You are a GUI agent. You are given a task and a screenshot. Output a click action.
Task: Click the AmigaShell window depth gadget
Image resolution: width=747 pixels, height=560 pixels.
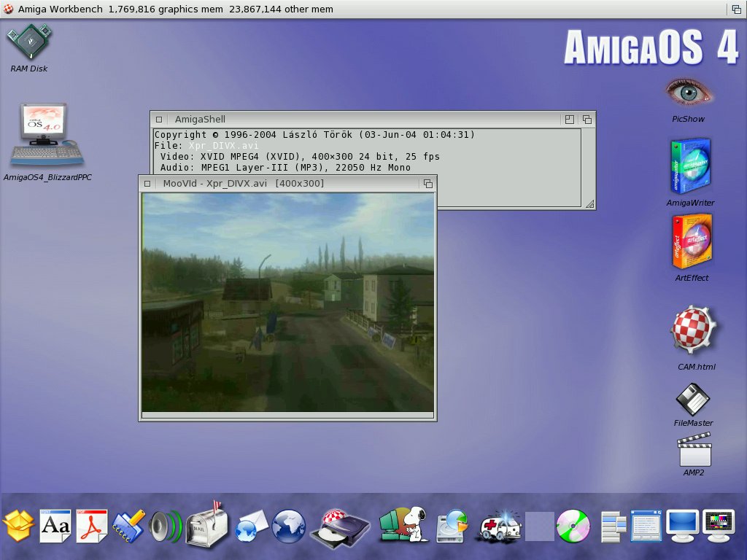(587, 120)
